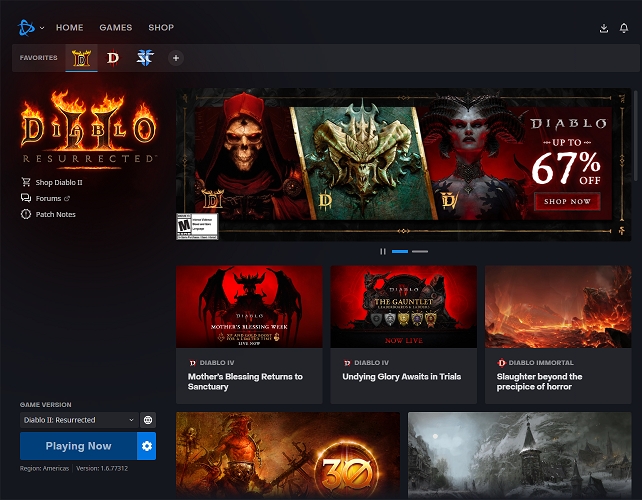Select the Diablo II Resurrected favorites icon
Image resolution: width=642 pixels, height=500 pixels.
pyautogui.click(x=81, y=58)
